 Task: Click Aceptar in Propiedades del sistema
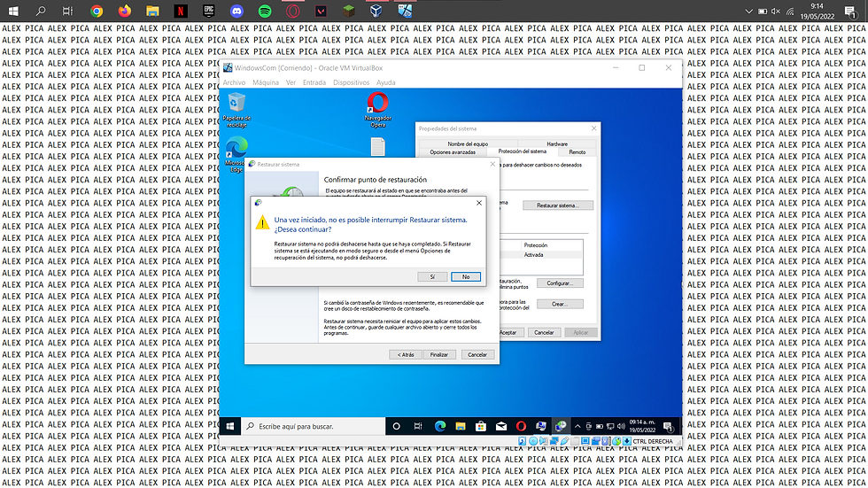point(508,332)
